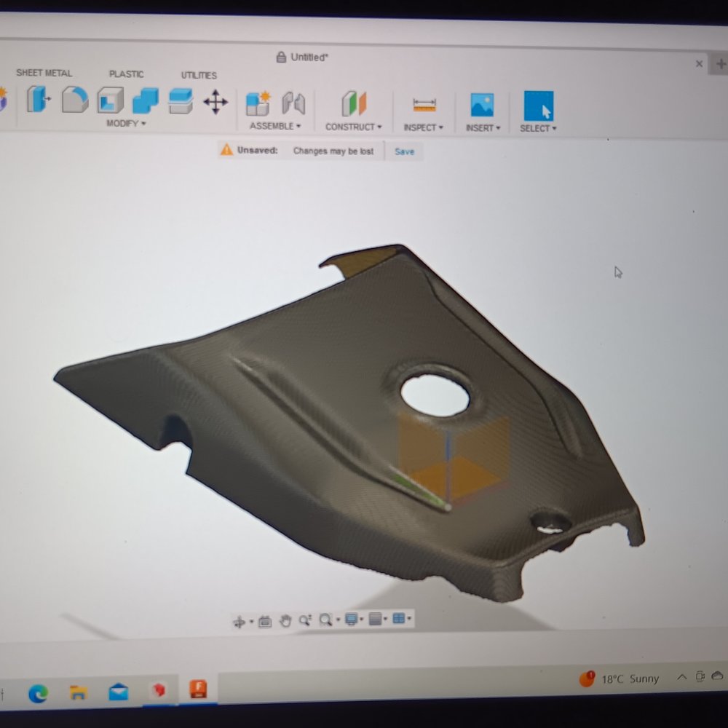
Task: Open the 18°C Sunny weather widget
Action: click(x=619, y=678)
